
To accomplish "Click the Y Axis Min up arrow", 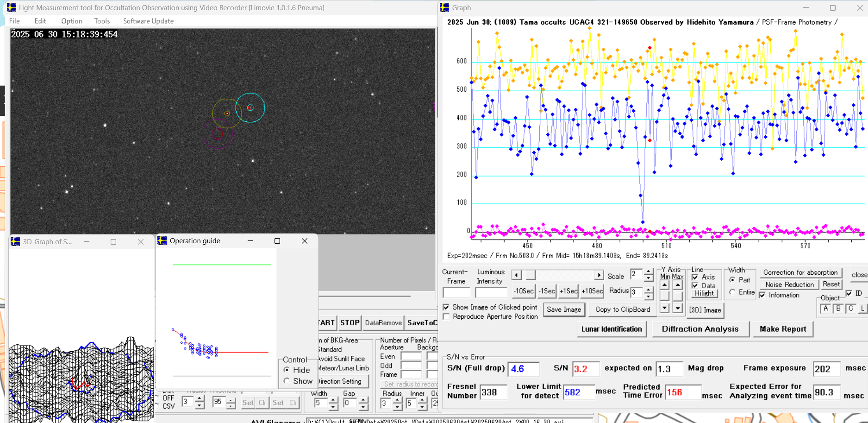I will (665, 285).
